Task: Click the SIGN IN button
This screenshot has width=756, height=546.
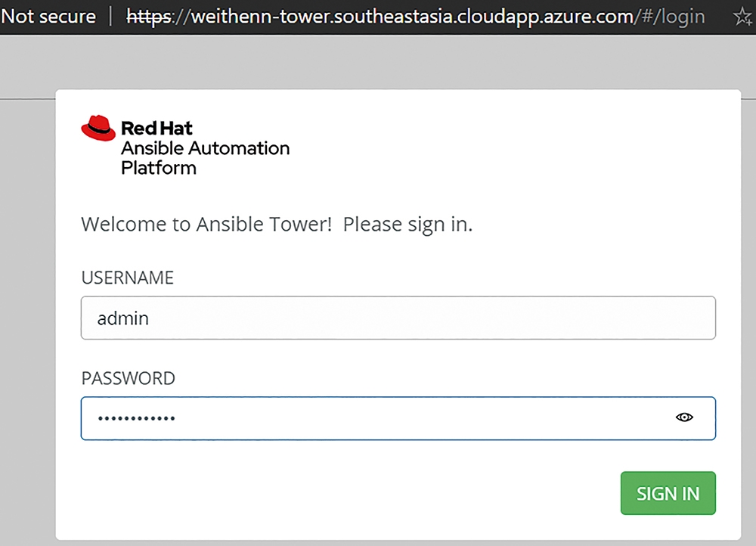Action: point(668,493)
